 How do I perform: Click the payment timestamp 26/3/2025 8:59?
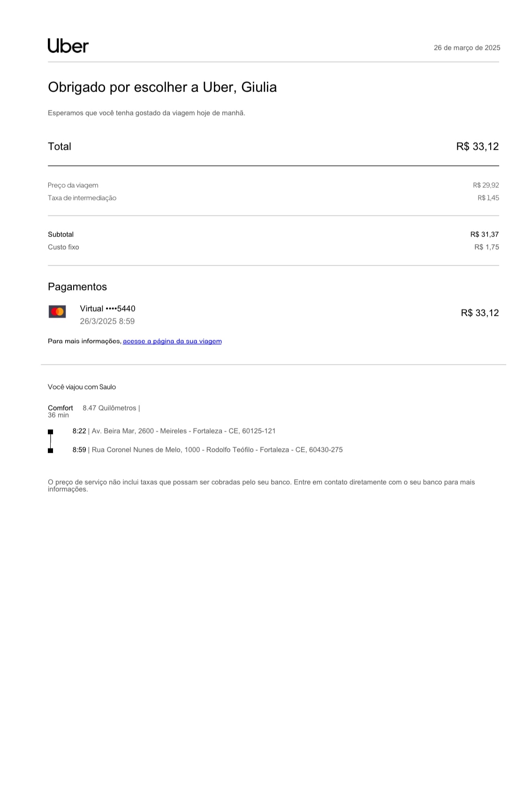point(107,321)
